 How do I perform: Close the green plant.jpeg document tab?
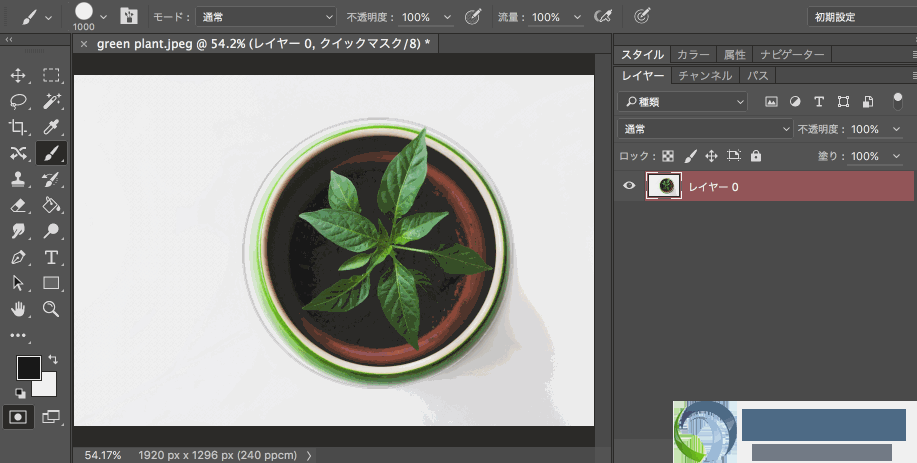(x=84, y=44)
